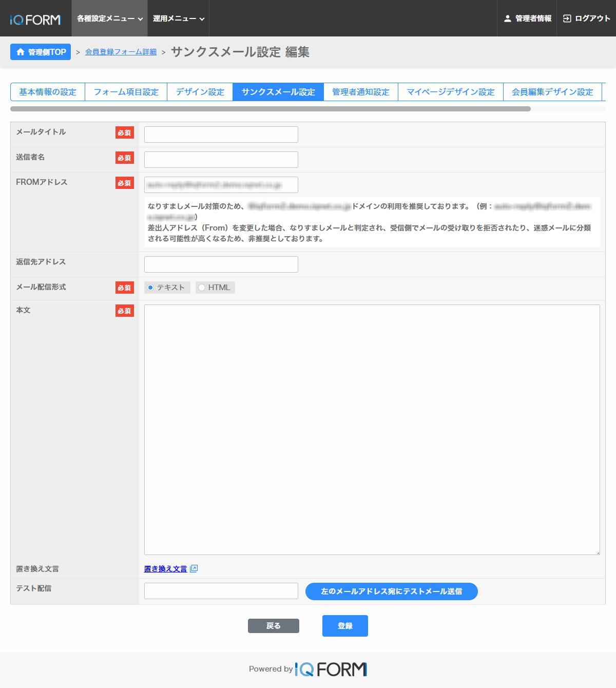616x688 pixels.
Task: Focus the メールタイトル input field
Action: (221, 135)
